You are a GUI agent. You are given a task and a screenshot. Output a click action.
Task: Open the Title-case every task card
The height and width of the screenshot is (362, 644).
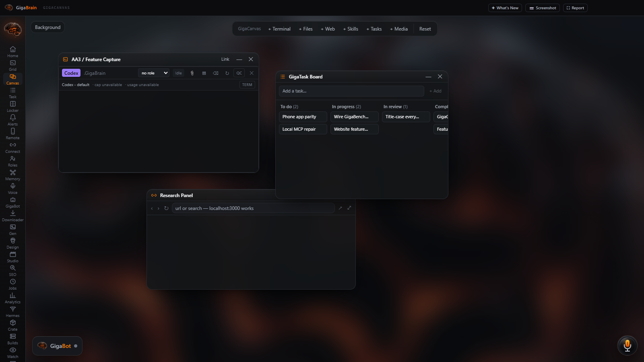(x=406, y=117)
